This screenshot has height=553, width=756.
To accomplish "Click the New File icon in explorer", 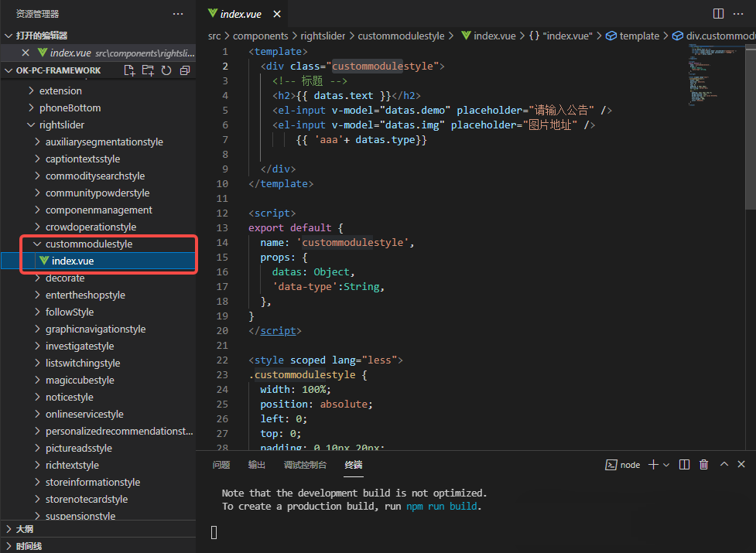I will click(x=129, y=70).
